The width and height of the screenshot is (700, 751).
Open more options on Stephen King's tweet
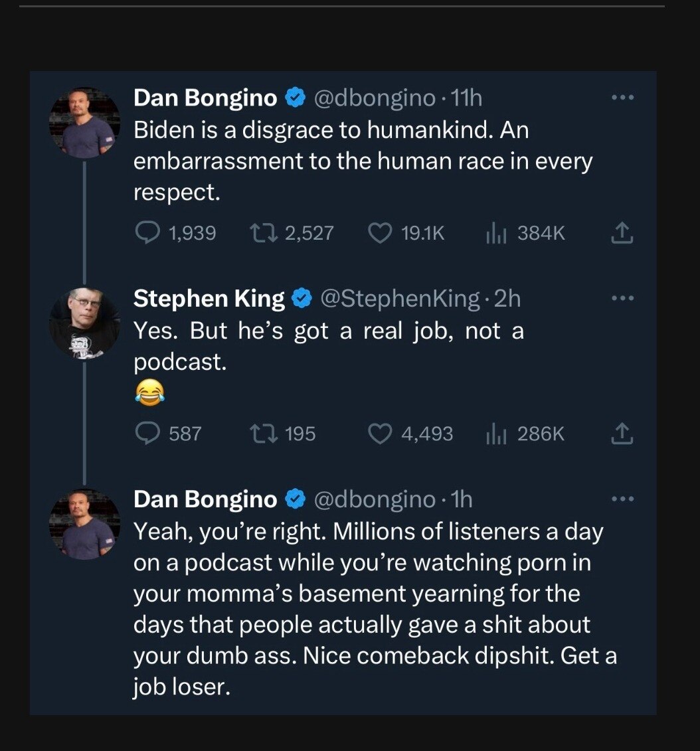pyautogui.click(x=624, y=298)
